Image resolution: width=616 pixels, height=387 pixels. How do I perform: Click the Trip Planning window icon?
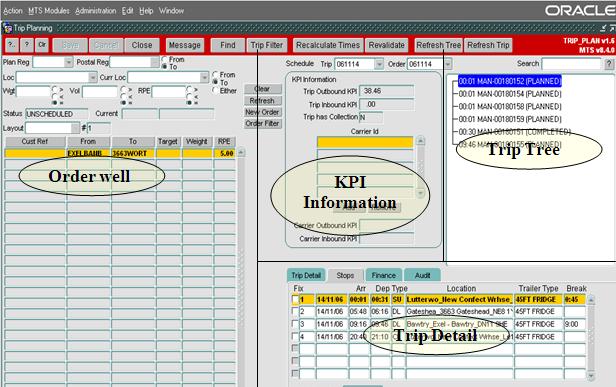(7, 28)
